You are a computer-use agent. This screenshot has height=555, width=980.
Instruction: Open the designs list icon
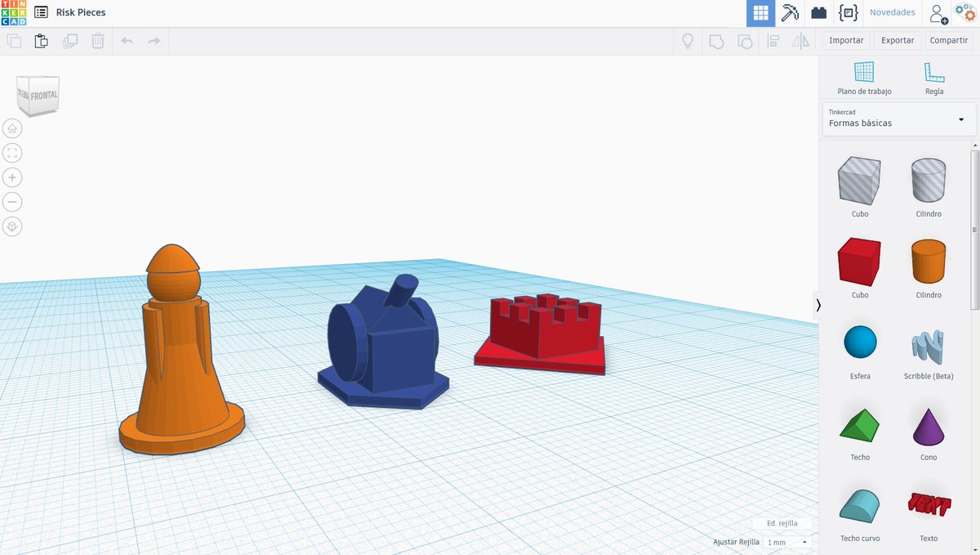click(41, 12)
